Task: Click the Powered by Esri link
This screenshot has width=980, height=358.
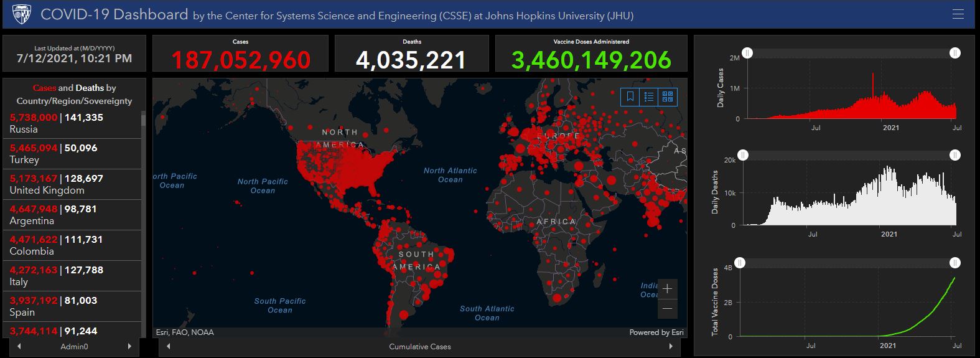Action: (x=656, y=332)
